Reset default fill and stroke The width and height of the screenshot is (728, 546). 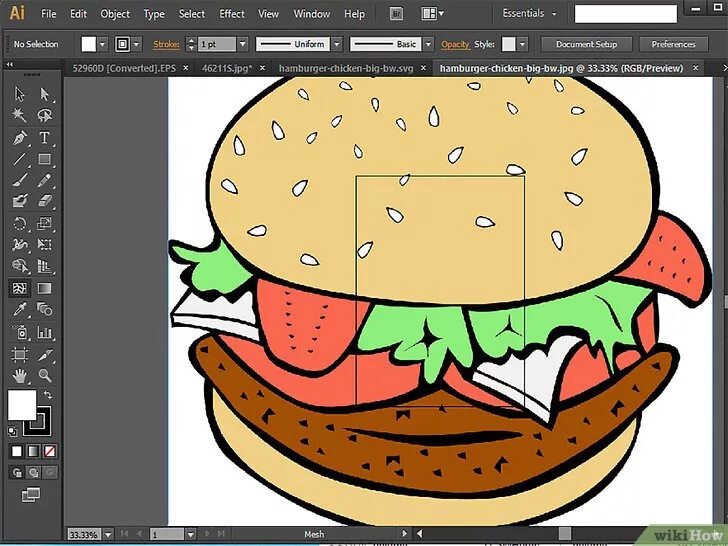[13, 431]
